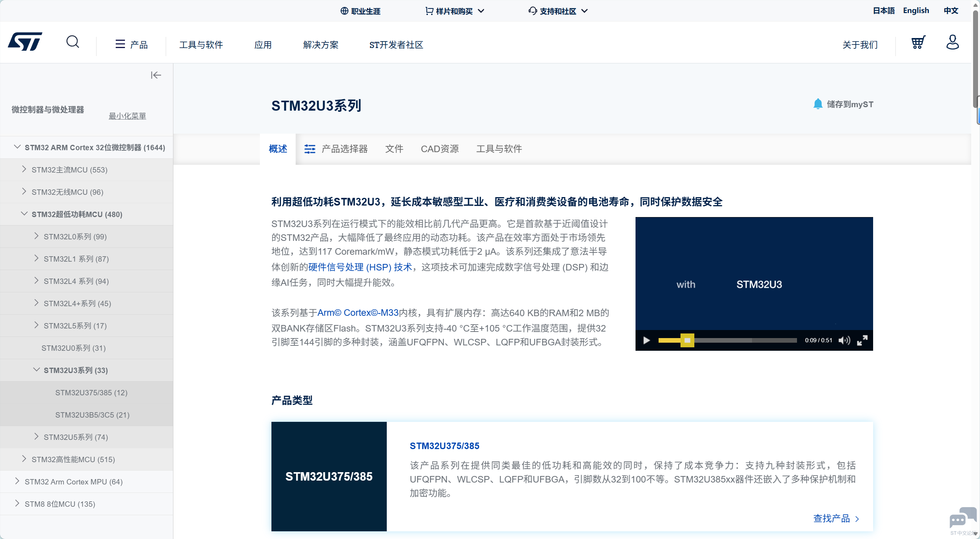The image size is (980, 539).
Task: Switch language to English
Action: 916,11
